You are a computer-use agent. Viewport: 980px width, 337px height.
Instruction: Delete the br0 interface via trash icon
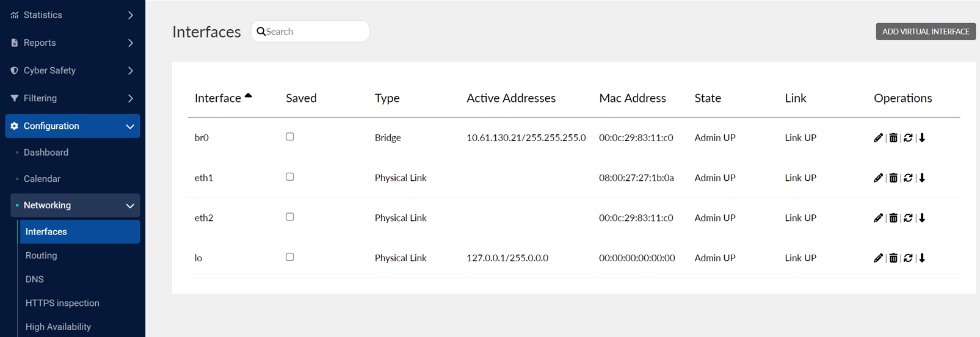tap(893, 138)
